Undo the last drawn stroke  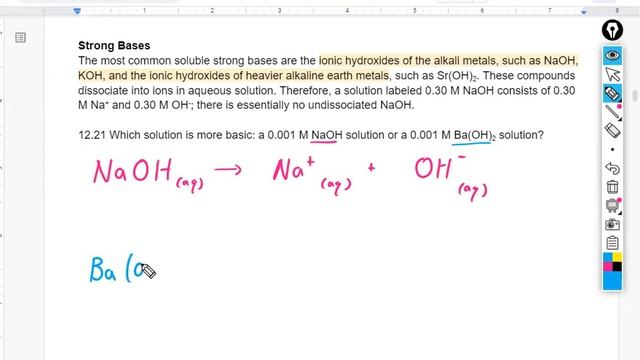pyautogui.click(x=612, y=168)
